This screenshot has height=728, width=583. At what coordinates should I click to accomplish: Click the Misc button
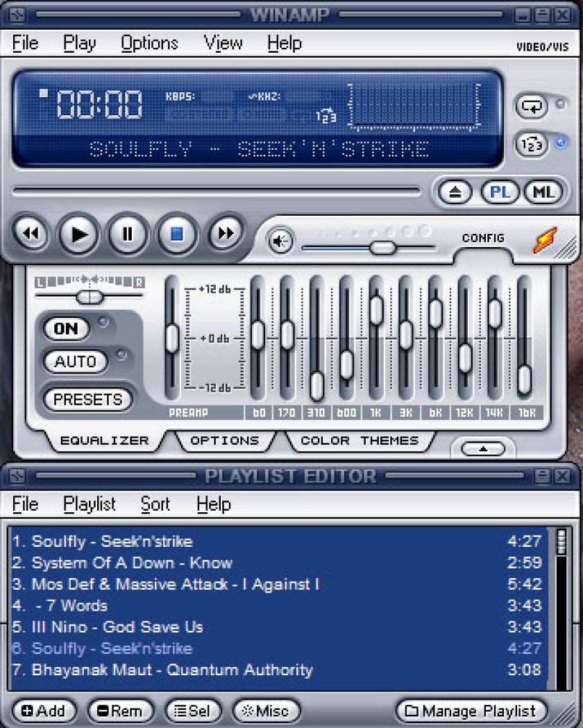click(x=266, y=711)
